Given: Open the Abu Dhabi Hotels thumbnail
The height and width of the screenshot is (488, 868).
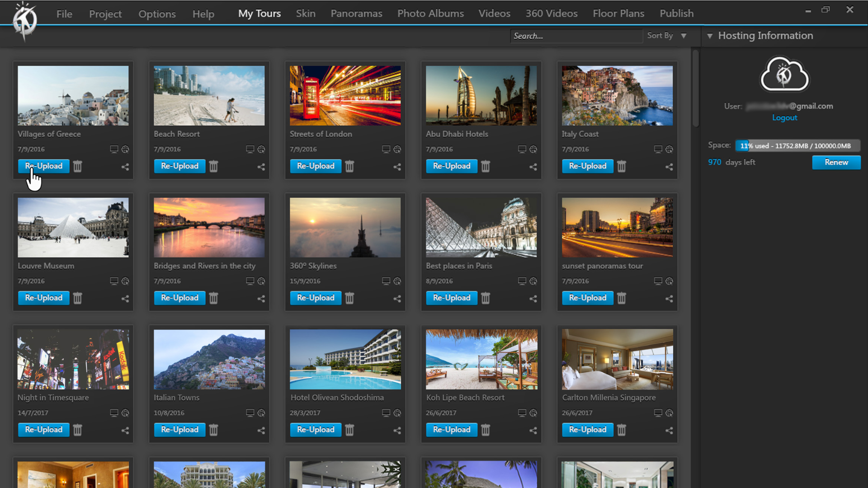Looking at the screenshot, I should point(481,96).
